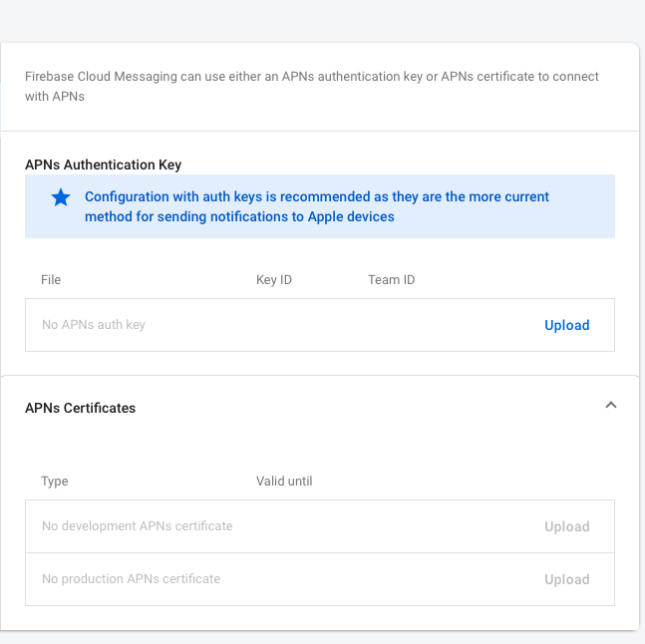This screenshot has width=645, height=644.
Task: Click 'No development APNs certificate' text
Action: 137,526
